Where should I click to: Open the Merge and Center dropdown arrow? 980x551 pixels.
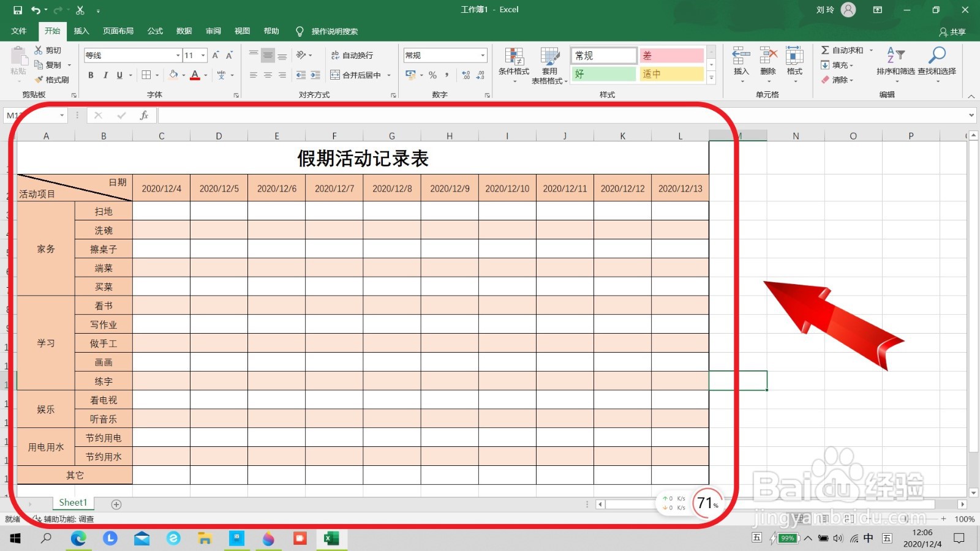(389, 75)
